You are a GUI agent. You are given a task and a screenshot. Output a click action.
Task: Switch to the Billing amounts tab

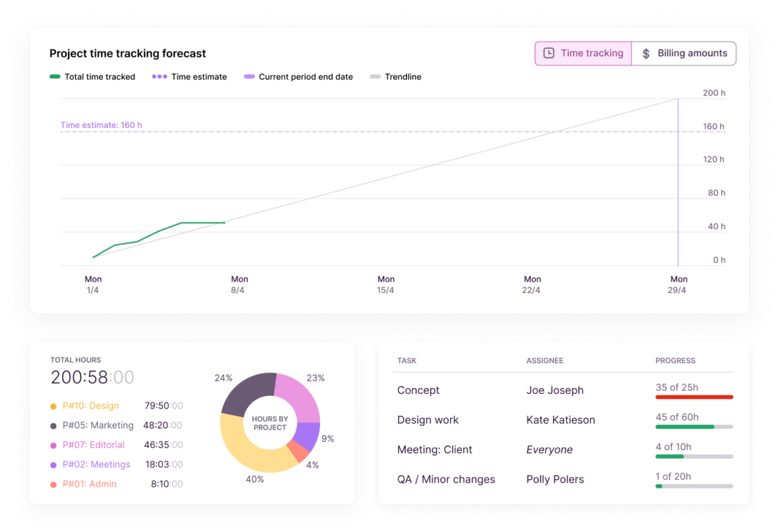pyautogui.click(x=683, y=53)
